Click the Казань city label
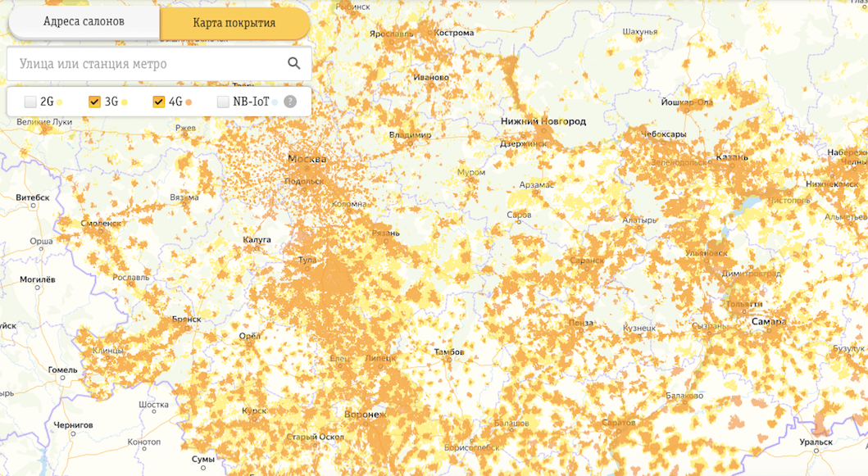Screen dimensions: 868x476 pos(730,156)
